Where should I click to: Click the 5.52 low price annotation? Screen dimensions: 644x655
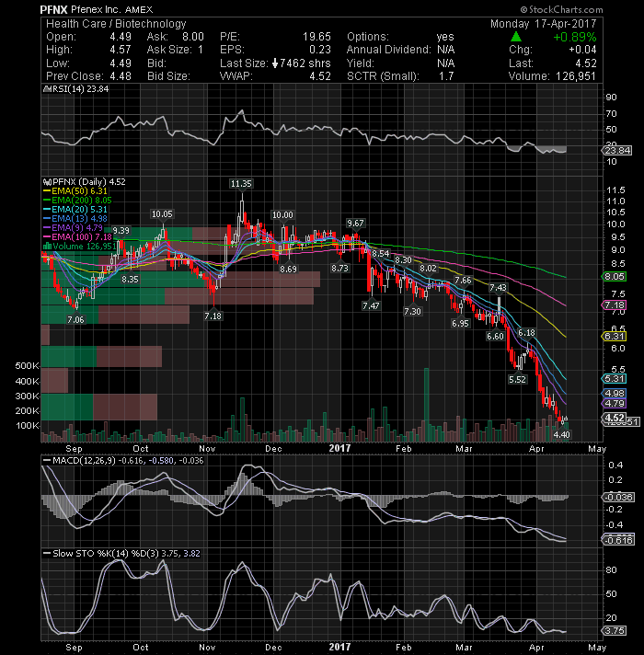tap(517, 379)
